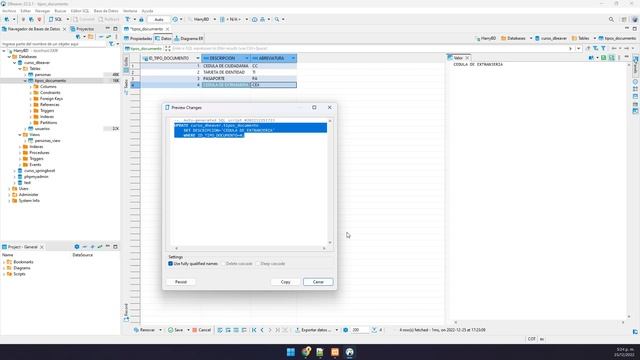Click the DESCRIPCION column header
The height and width of the screenshot is (360, 640).
click(225, 58)
